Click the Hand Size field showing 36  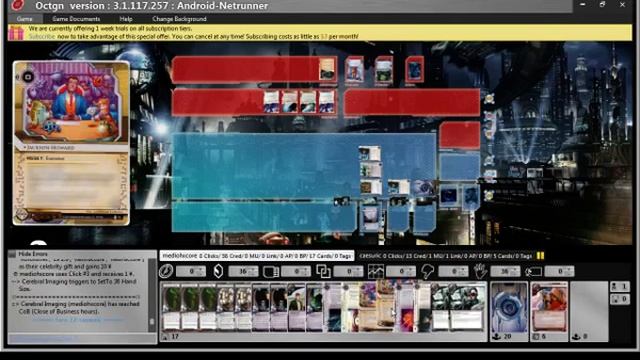coord(505,271)
